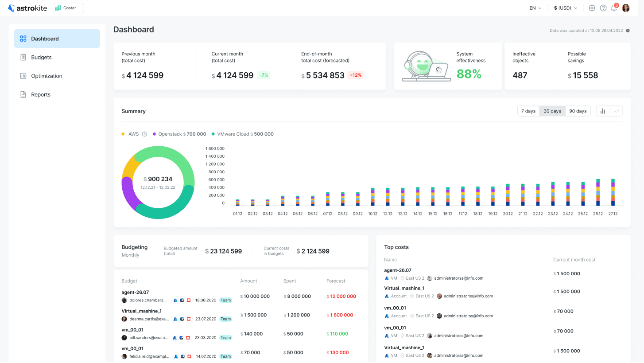Viewport: 644px width, 363px height.
Task: Open the $ (USD) currency dropdown
Action: coord(565,8)
